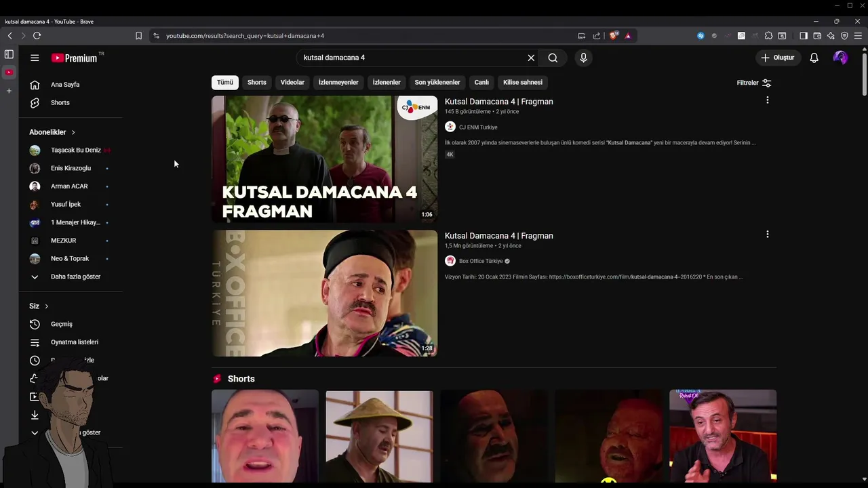Open the notifications bell

814,58
